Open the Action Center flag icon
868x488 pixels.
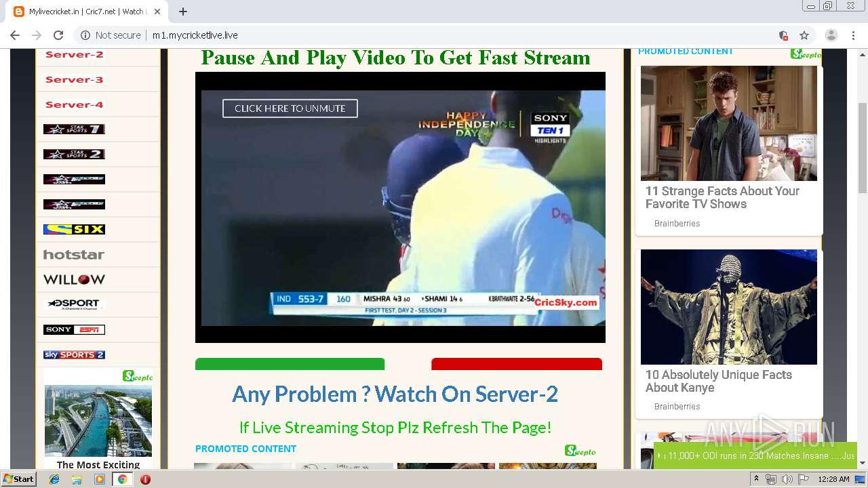click(x=804, y=479)
